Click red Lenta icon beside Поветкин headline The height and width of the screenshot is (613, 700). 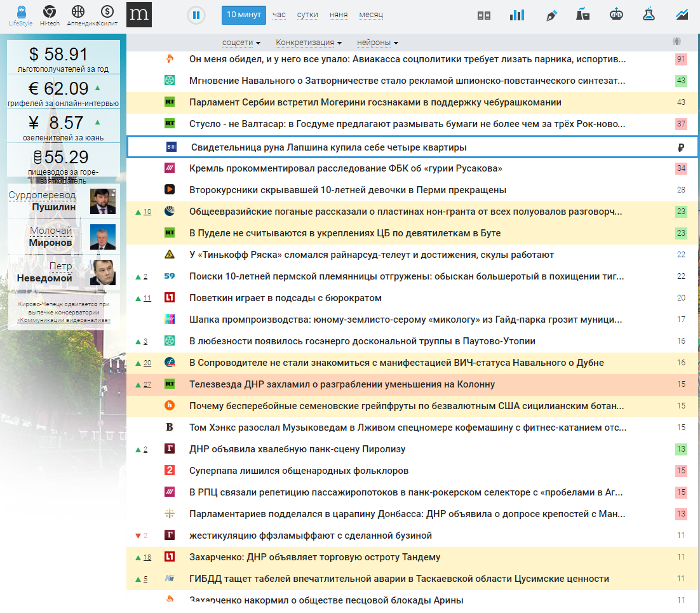170,297
